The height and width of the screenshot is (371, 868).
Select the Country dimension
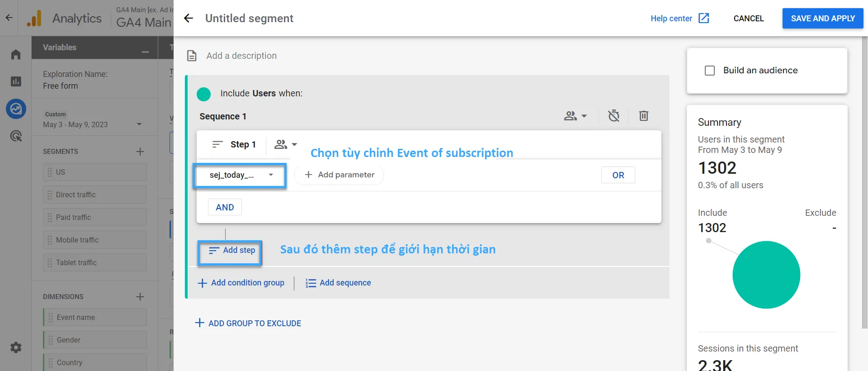click(95, 362)
